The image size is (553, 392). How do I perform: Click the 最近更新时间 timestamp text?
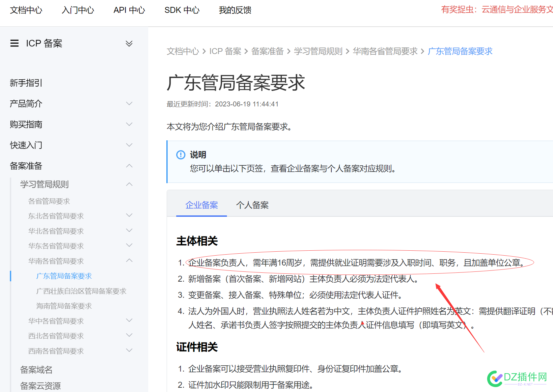[223, 104]
